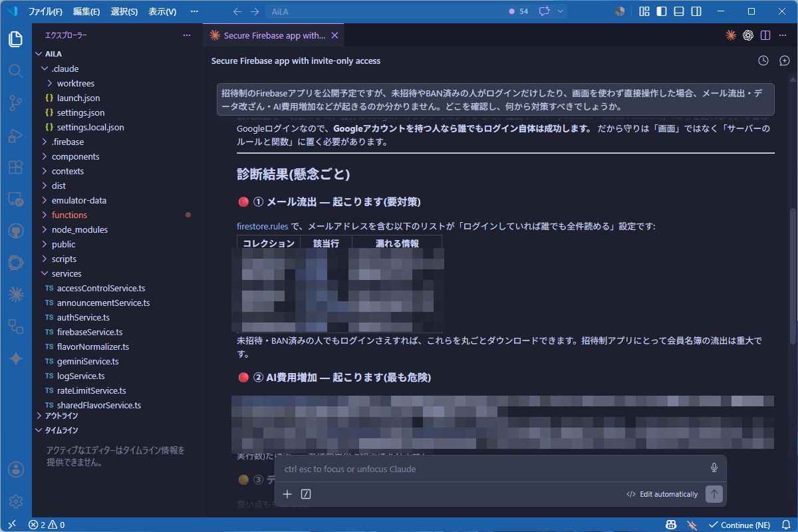This screenshot has width=798, height=532.
Task: Collapse the .claude folder
Action: [45, 68]
